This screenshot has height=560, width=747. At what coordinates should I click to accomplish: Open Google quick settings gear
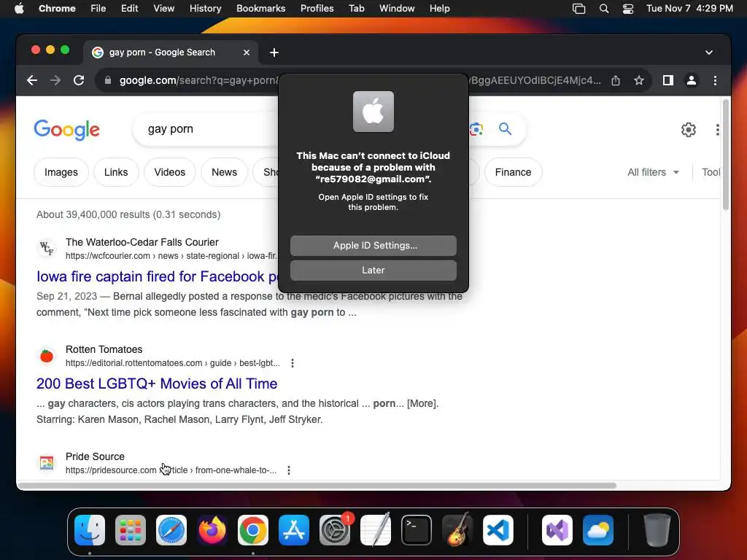pyautogui.click(x=689, y=130)
